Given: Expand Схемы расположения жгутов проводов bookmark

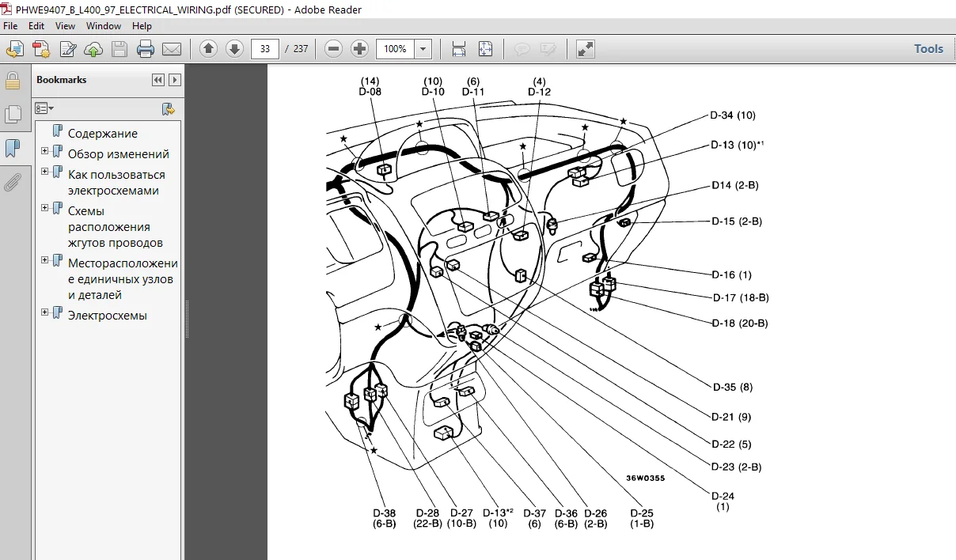Looking at the screenshot, I should pos(44,208).
